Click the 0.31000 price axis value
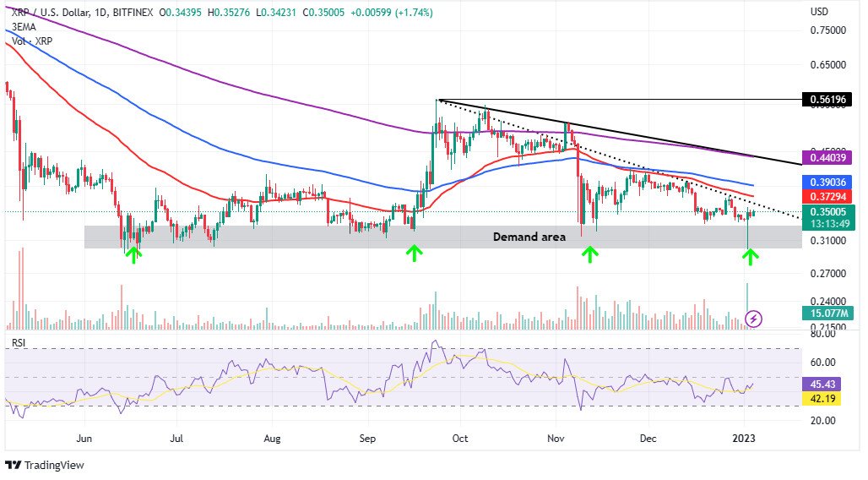Screen dimensions: 868x480 [x=827, y=241]
